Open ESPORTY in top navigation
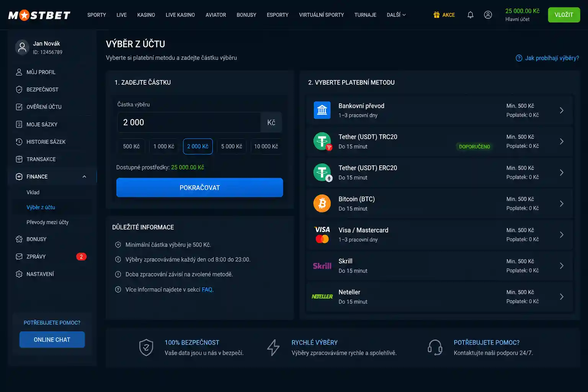Screen dimensions: 588x392 coord(278,15)
